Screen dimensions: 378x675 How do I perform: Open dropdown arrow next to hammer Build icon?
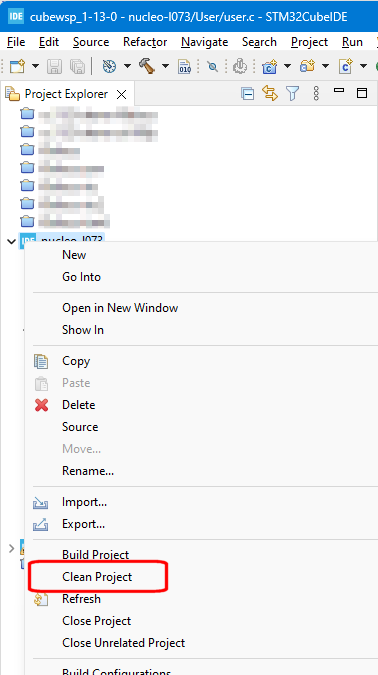coord(165,66)
